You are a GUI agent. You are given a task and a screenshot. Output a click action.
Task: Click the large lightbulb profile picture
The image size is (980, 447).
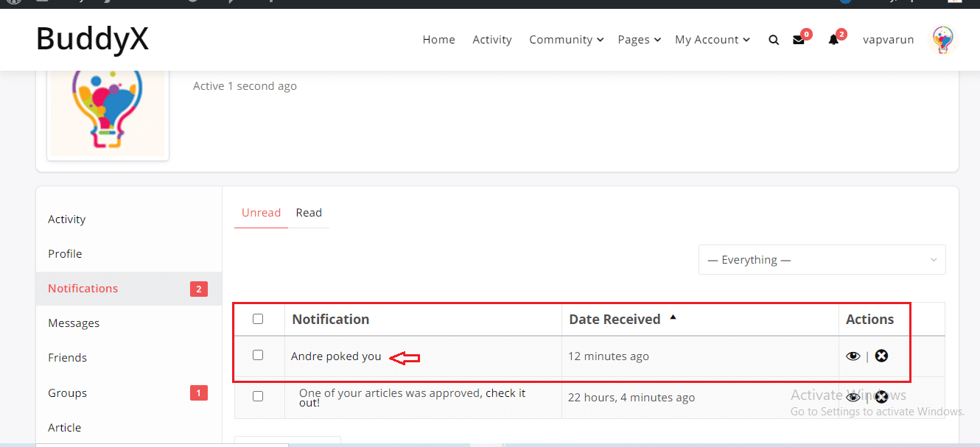[x=108, y=110]
